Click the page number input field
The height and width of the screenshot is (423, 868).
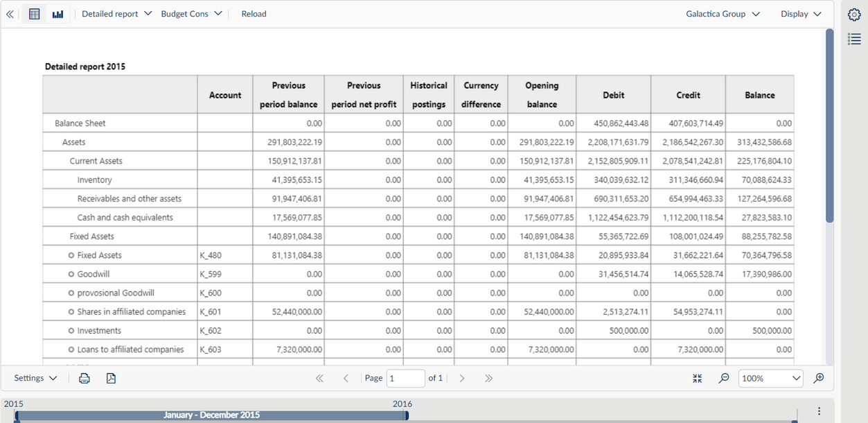click(405, 378)
